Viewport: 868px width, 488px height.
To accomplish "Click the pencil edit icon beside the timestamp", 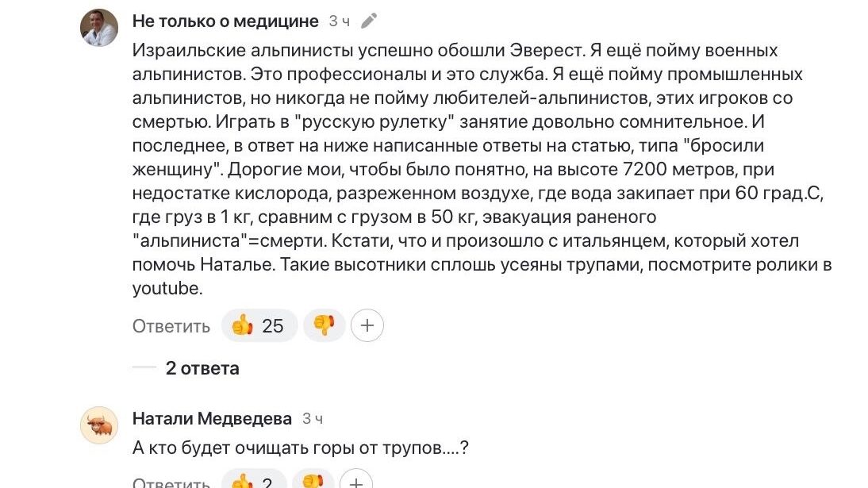I will [369, 21].
